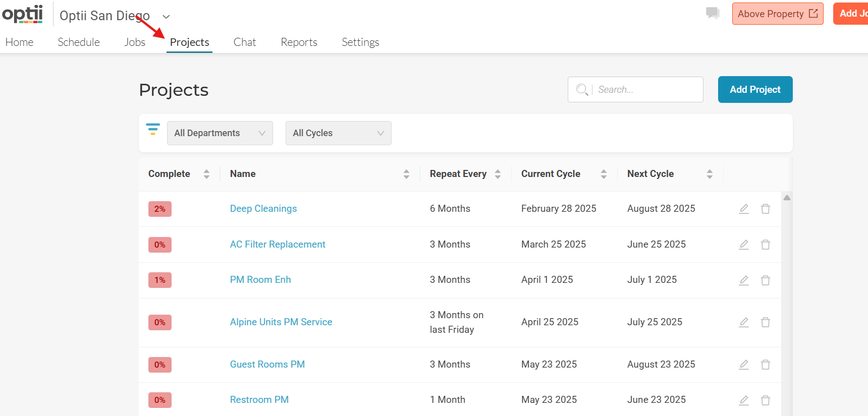Expand the All Departments dropdown

[x=220, y=133]
